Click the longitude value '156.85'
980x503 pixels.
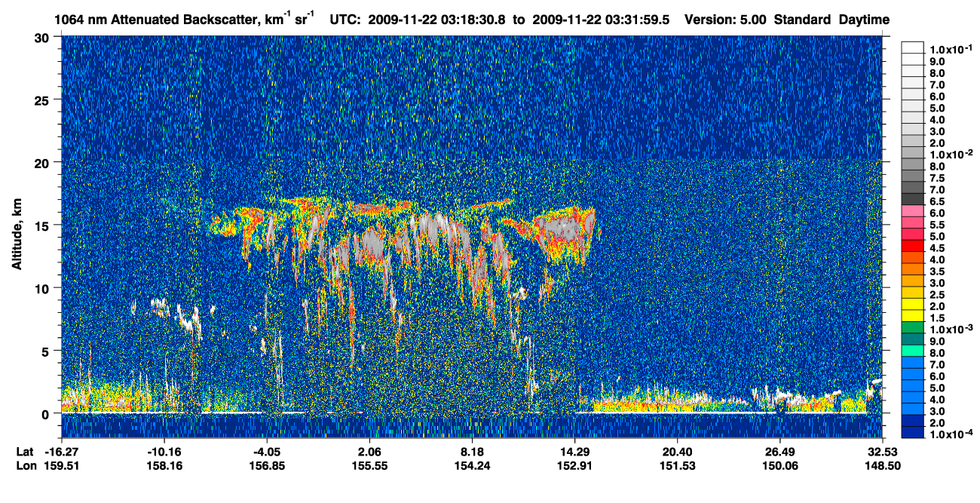coord(267,465)
